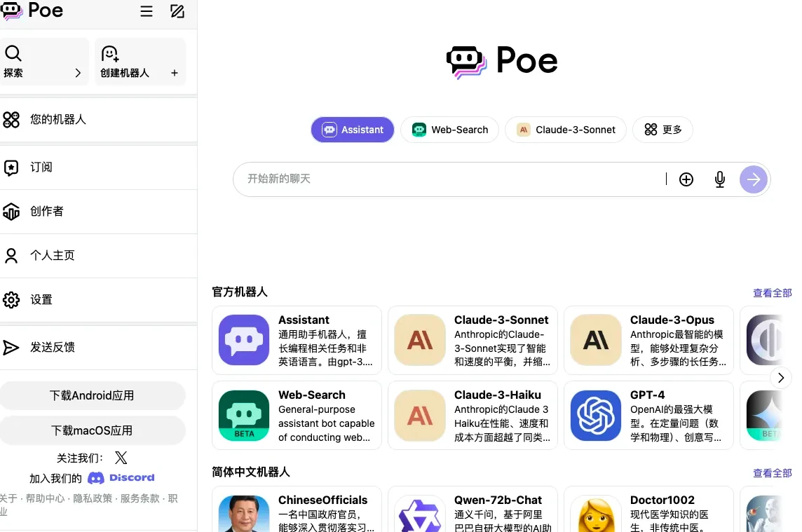Open the X (Twitter) follow icon
The image size is (802, 532).
[121, 457]
